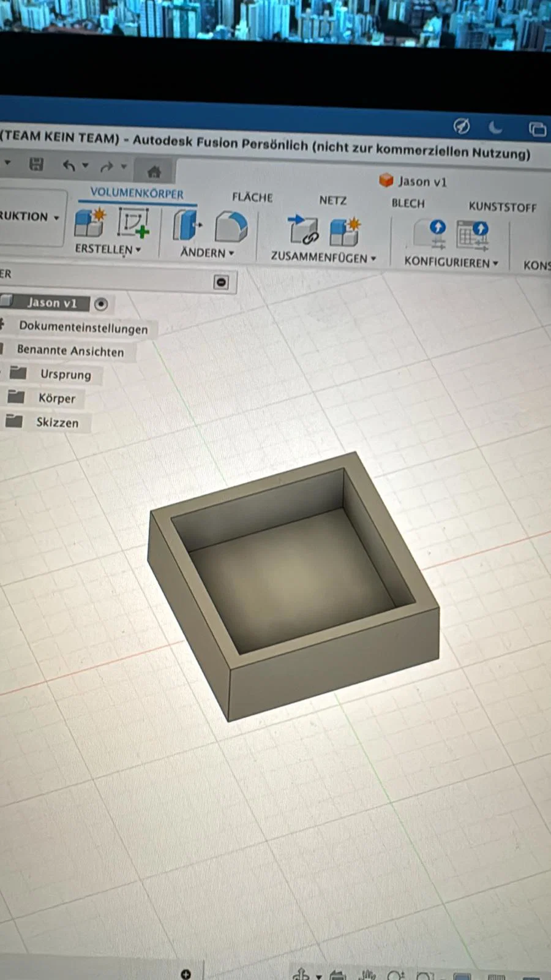This screenshot has height=980, width=551.
Task: Open the Orbit options dropdown arrow
Action: [x=318, y=976]
